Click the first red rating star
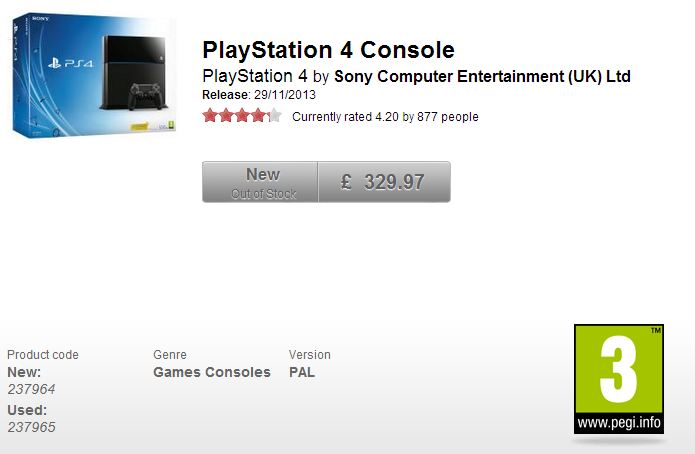The image size is (695, 454). (x=210, y=116)
